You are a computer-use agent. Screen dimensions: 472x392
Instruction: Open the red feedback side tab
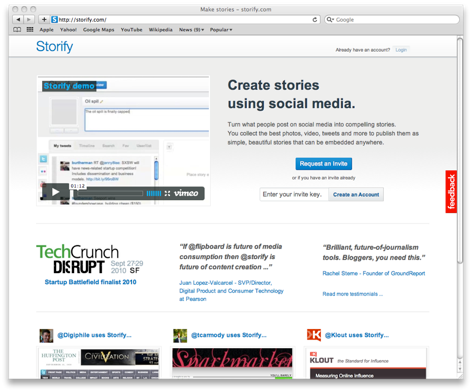(451, 192)
